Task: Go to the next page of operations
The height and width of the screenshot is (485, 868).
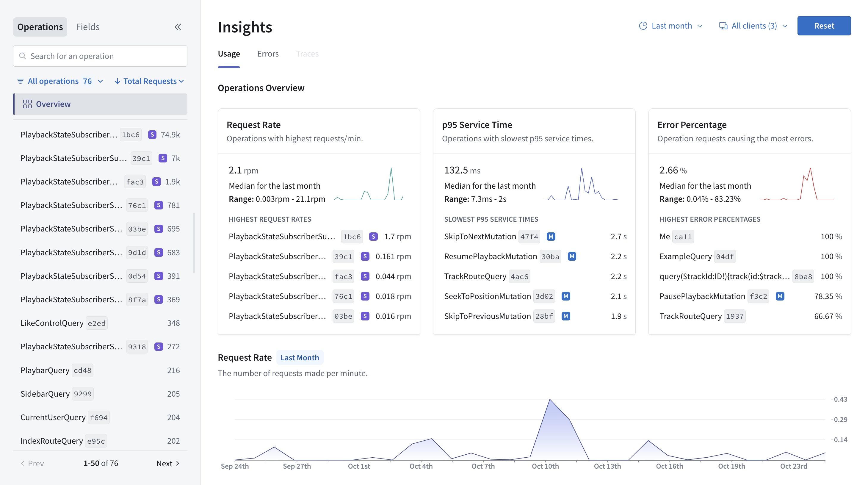Action: coord(168,463)
